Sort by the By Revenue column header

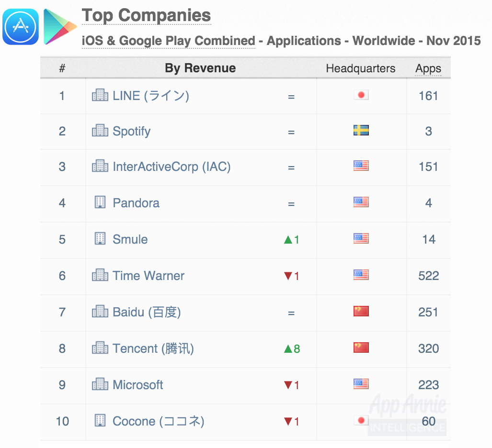[200, 67]
